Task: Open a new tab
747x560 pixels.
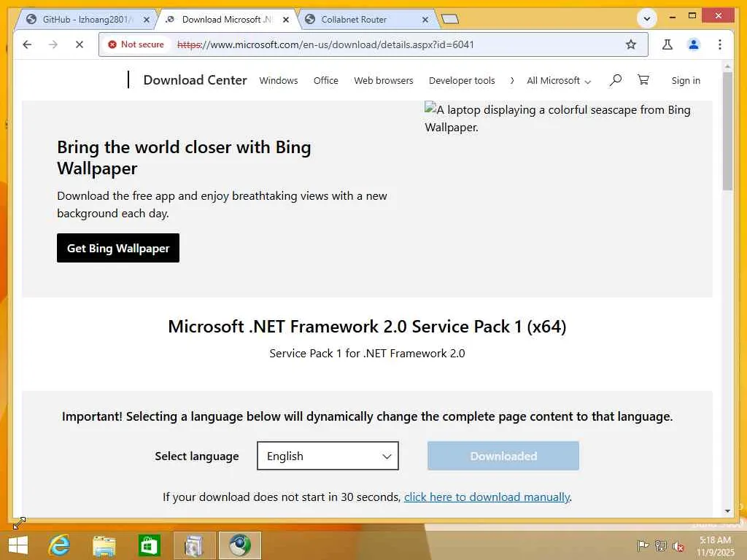Action: [x=449, y=19]
